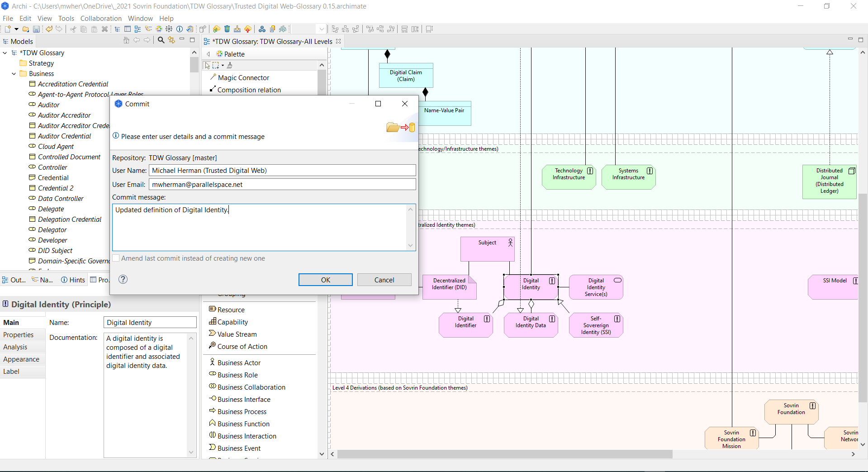Choose the Magic Connector tool

click(243, 77)
